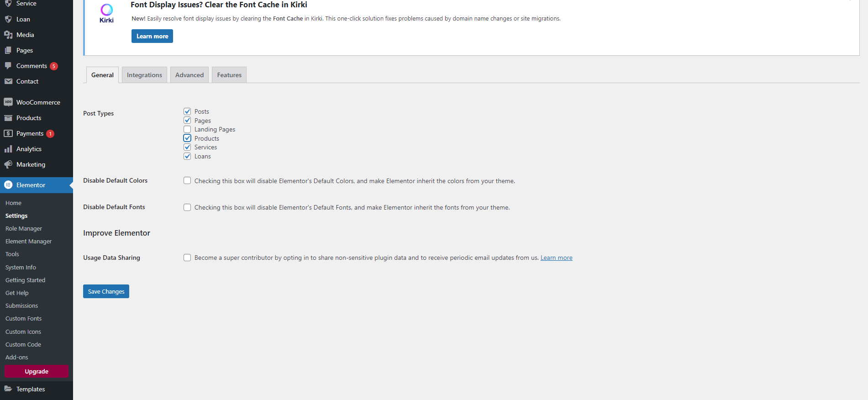Switch to the General tab
Viewport: 868px width, 400px height.
[102, 75]
